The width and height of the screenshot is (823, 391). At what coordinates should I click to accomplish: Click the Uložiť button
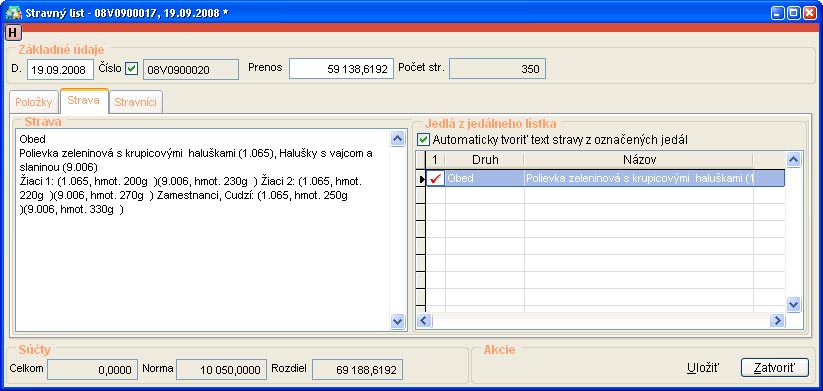pyautogui.click(x=703, y=367)
